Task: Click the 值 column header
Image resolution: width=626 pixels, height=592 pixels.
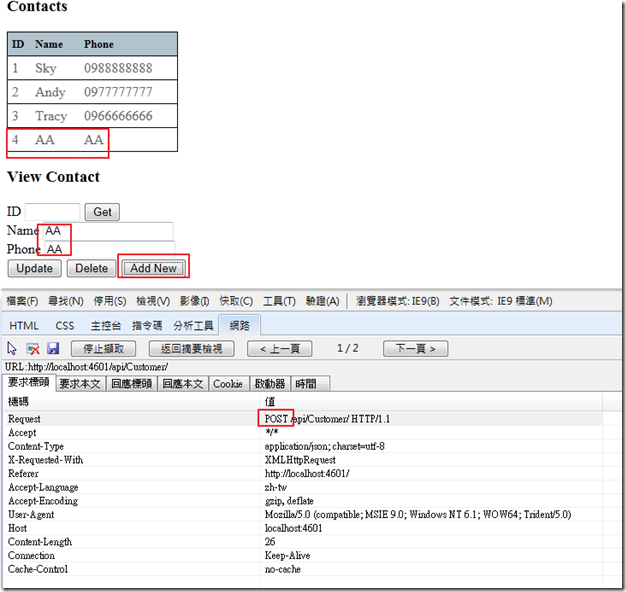Action: pos(270,402)
